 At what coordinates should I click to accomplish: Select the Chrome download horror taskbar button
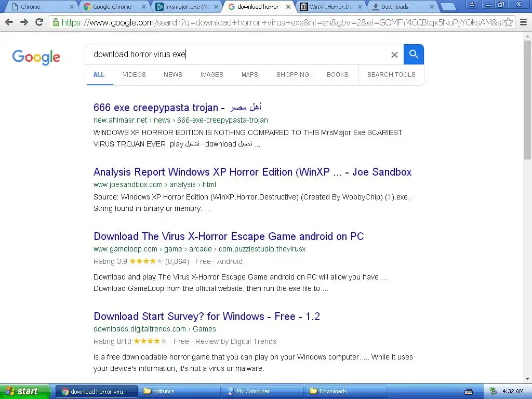[96, 392]
